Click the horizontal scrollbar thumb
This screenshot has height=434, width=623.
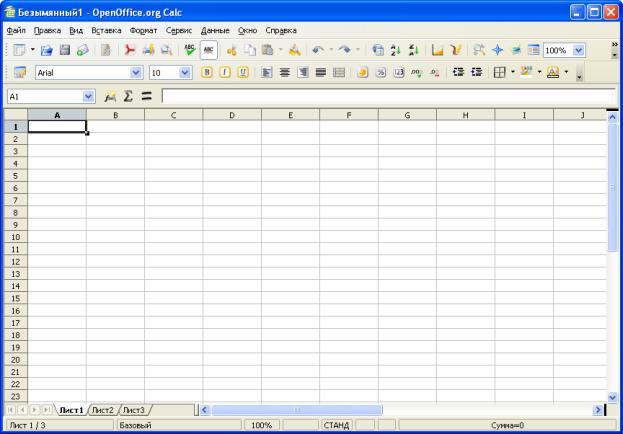click(x=297, y=410)
